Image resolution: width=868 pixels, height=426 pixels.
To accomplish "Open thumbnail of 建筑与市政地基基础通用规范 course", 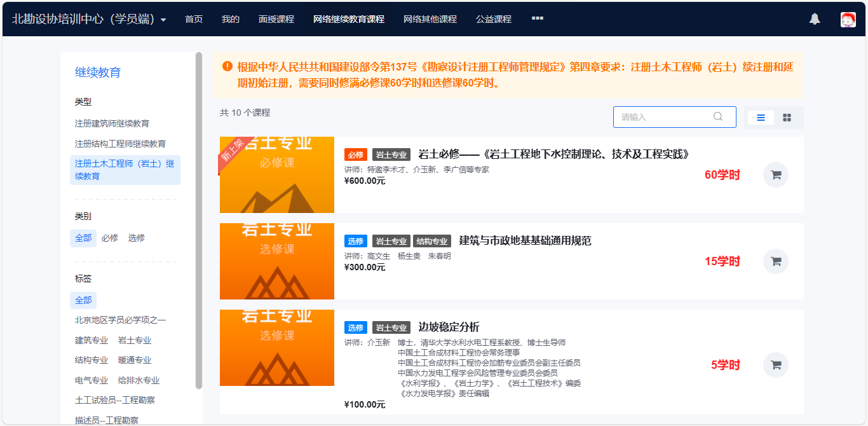I will [277, 261].
